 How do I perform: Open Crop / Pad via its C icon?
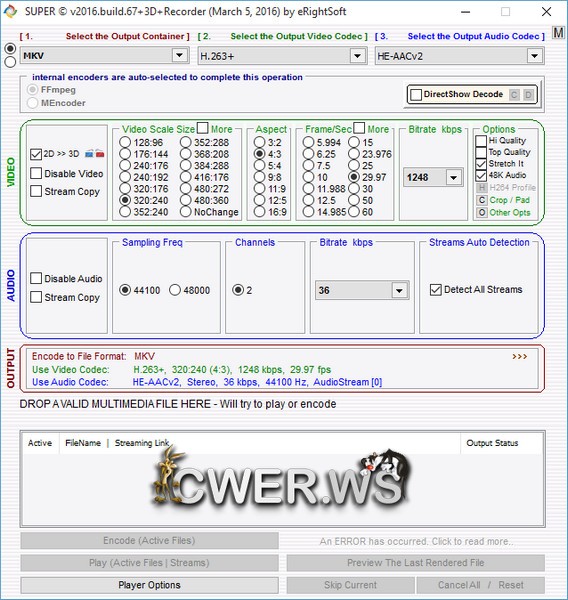tap(481, 200)
